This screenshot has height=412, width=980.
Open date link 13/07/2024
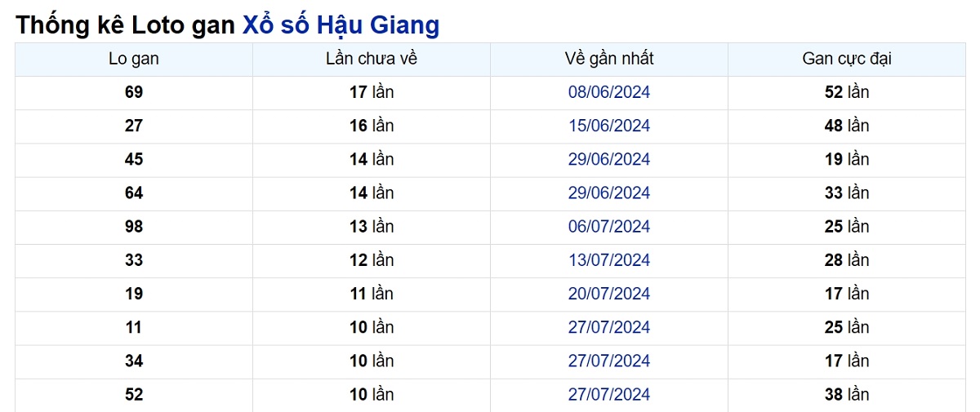click(x=609, y=260)
